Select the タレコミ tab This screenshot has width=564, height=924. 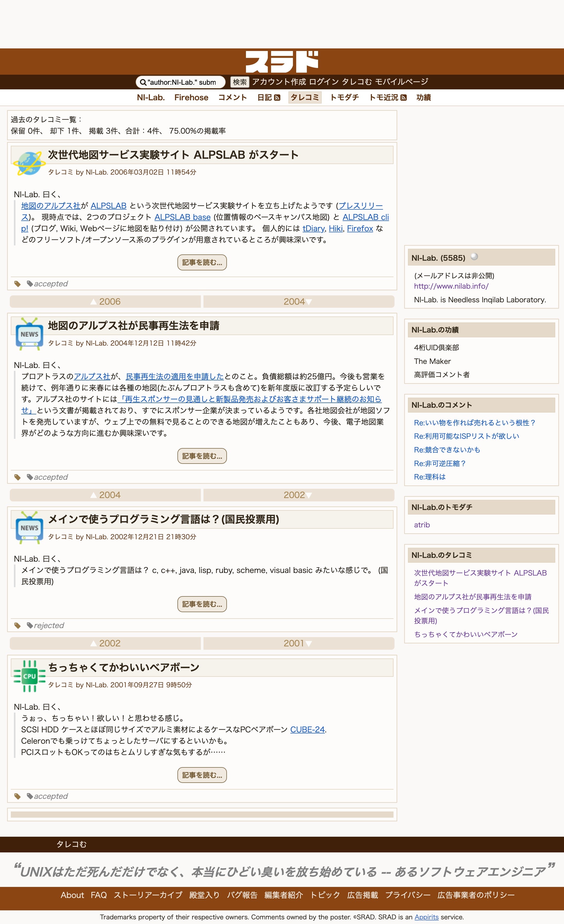pyautogui.click(x=305, y=98)
